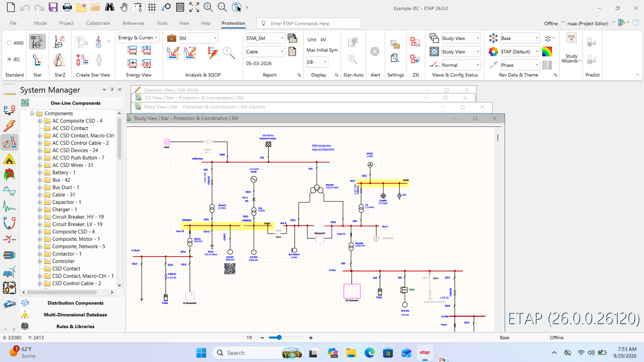644x362 pixels.
Task: Open the File menu tab
Action: pos(13,23)
